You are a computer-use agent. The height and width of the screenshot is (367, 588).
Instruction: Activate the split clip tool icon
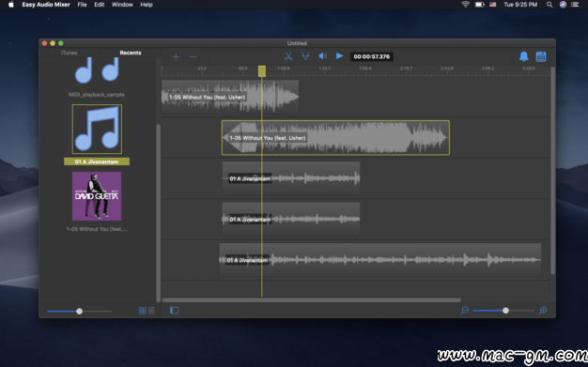[x=305, y=56]
